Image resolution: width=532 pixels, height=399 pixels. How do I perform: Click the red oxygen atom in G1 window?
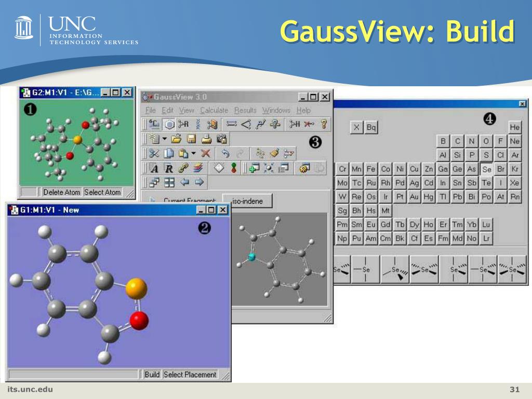coord(139,321)
